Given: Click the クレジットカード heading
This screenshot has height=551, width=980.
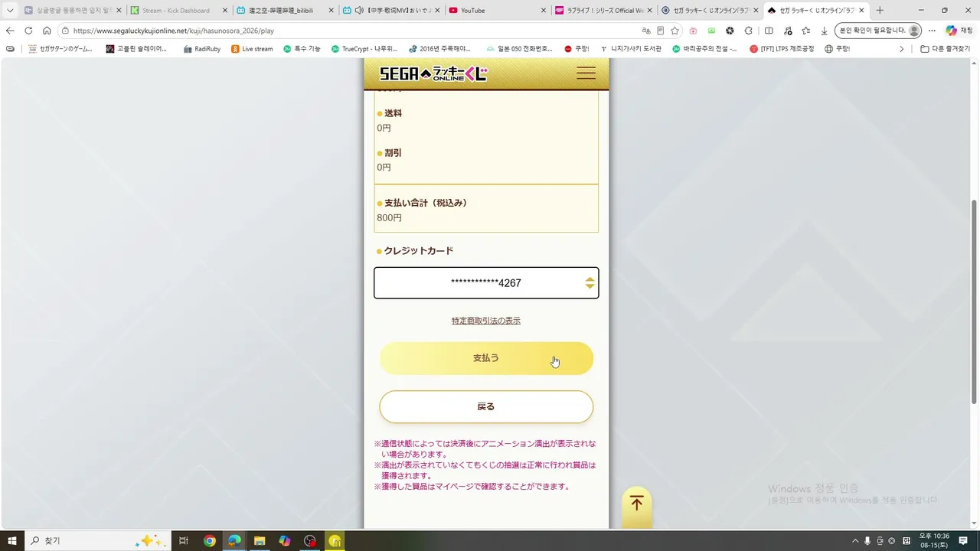Looking at the screenshot, I should [419, 251].
